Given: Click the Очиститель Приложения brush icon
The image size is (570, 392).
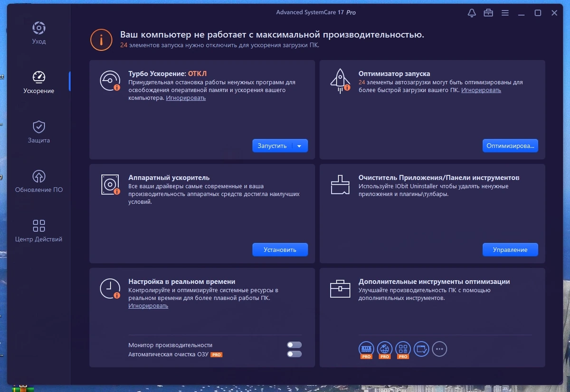Looking at the screenshot, I should click(x=340, y=185).
